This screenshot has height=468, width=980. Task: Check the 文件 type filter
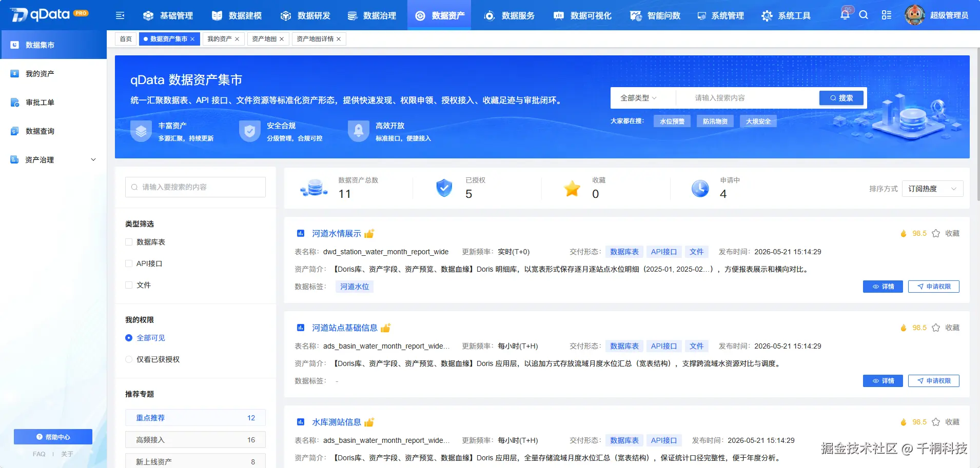coord(129,285)
